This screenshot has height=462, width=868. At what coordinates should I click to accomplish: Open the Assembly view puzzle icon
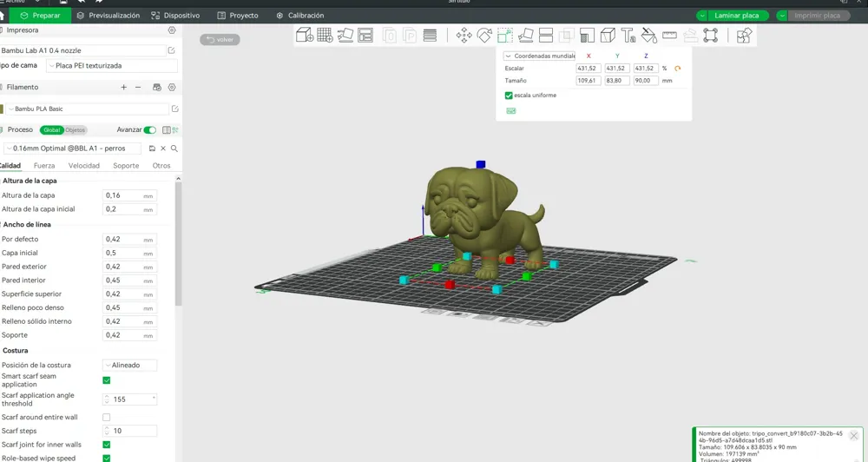[x=745, y=36]
